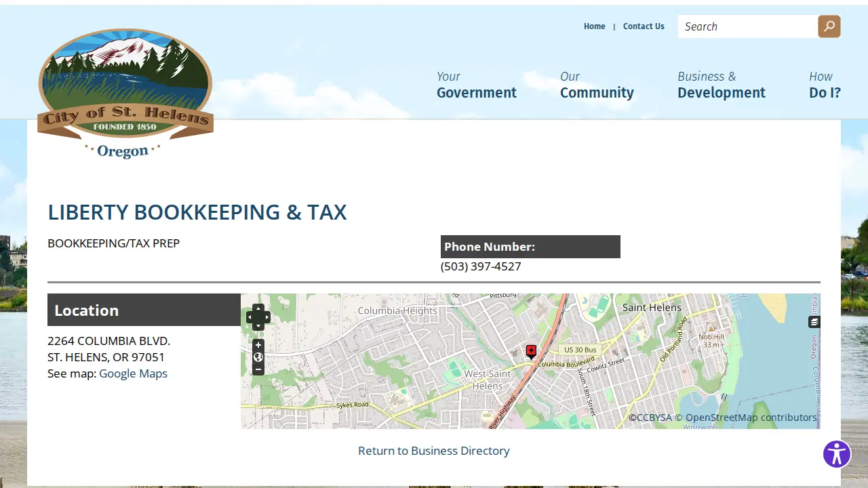The width and height of the screenshot is (868, 488).
Task: Click the search magnifier button
Action: click(829, 26)
